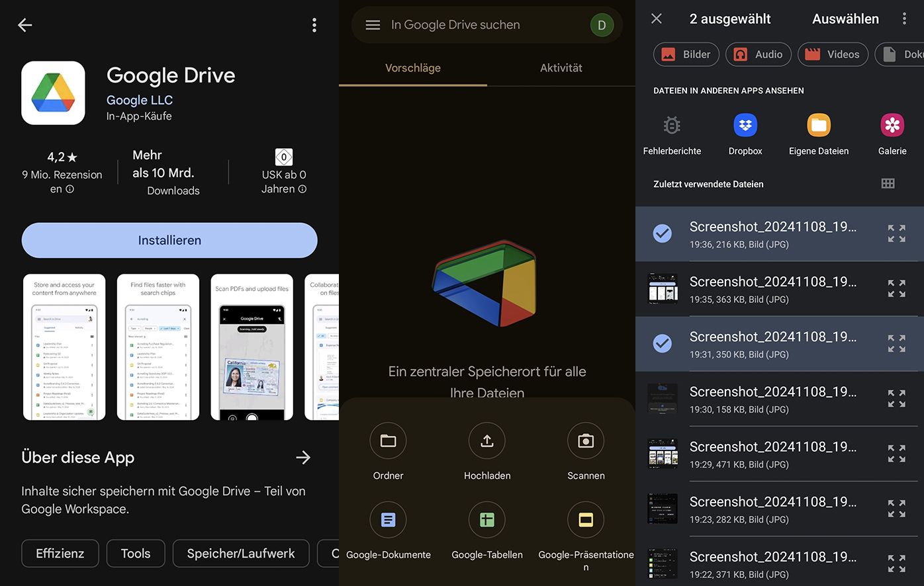This screenshot has height=586, width=924.
Task: Tap the 'Zuletzt verwendete Dateien' heading
Action: pyautogui.click(x=708, y=184)
